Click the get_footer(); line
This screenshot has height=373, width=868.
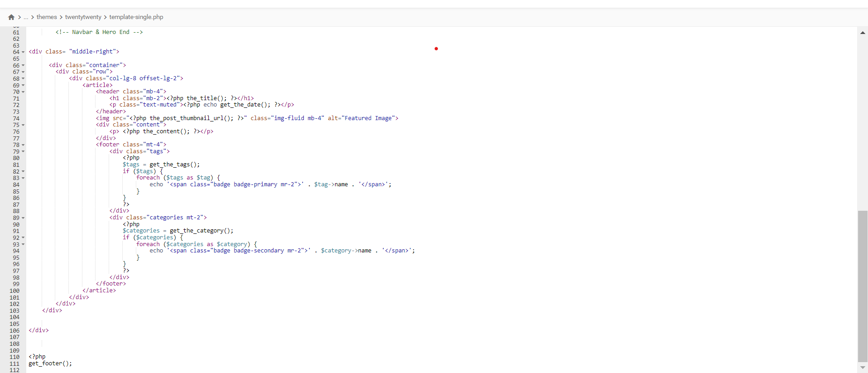(50, 363)
